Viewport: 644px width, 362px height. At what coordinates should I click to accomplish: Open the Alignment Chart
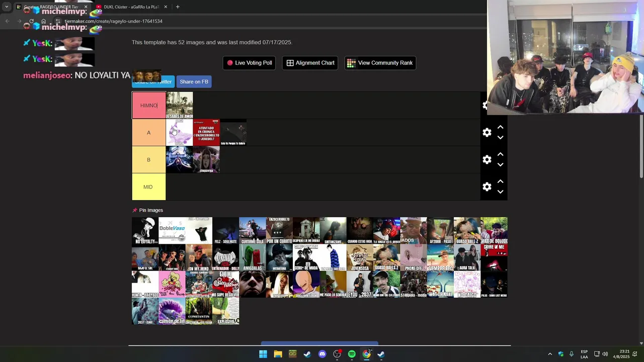coord(310,63)
